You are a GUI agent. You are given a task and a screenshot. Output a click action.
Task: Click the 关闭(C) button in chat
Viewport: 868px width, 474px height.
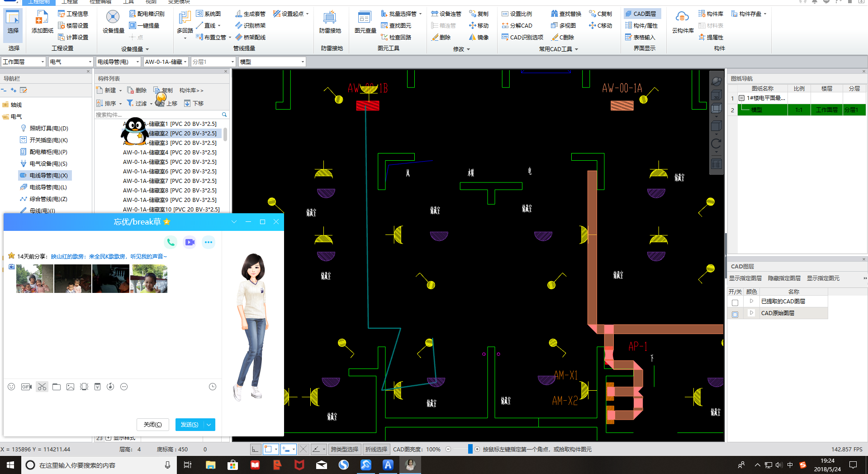pyautogui.click(x=153, y=425)
